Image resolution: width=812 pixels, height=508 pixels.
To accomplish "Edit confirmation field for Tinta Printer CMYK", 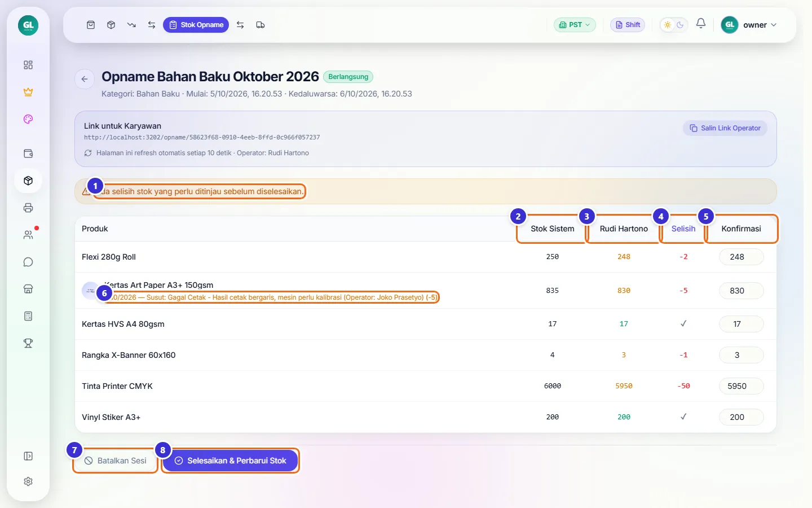I will (x=742, y=386).
